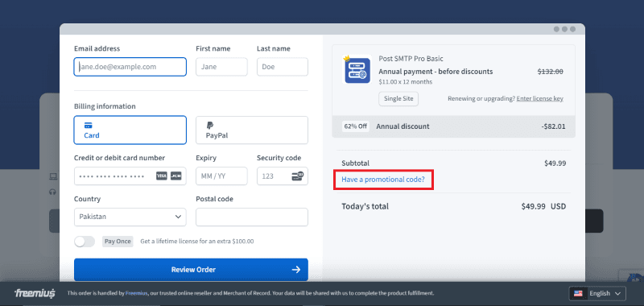Select PayPal as payment method
The height and width of the screenshot is (306, 644).
click(252, 130)
